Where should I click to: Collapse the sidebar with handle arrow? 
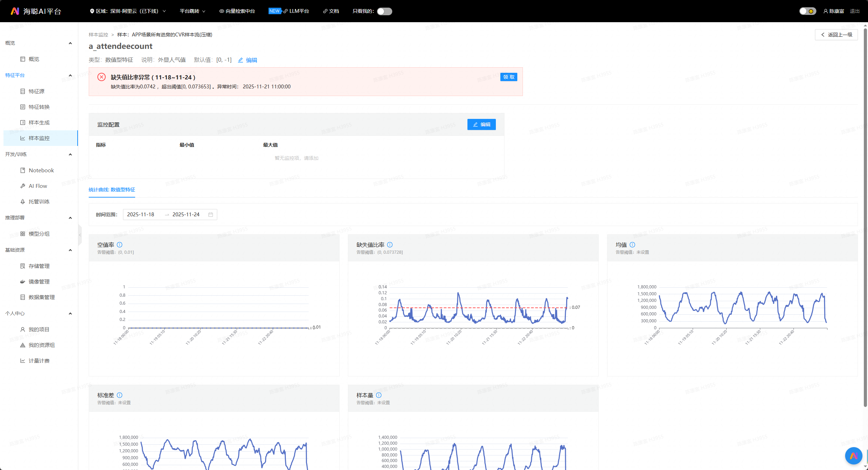pos(80,235)
